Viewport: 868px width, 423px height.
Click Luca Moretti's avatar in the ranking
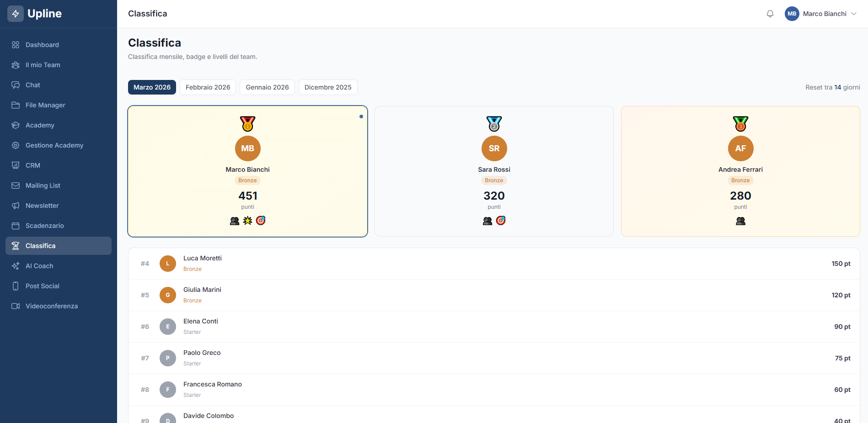pyautogui.click(x=167, y=263)
